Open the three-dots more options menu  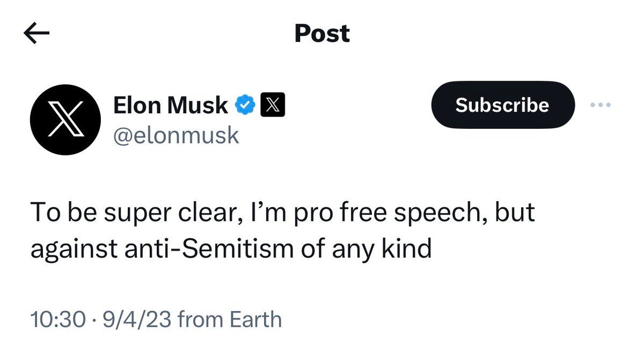pyautogui.click(x=600, y=105)
